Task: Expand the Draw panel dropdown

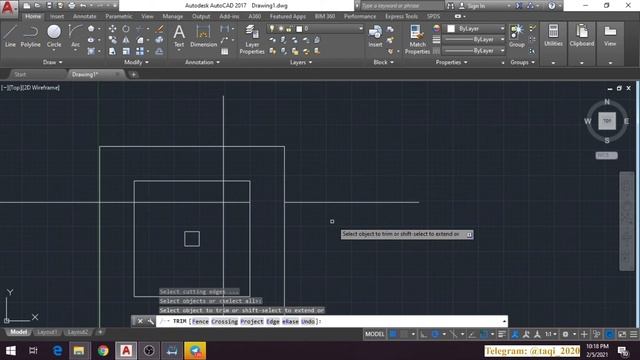Action: pos(53,62)
